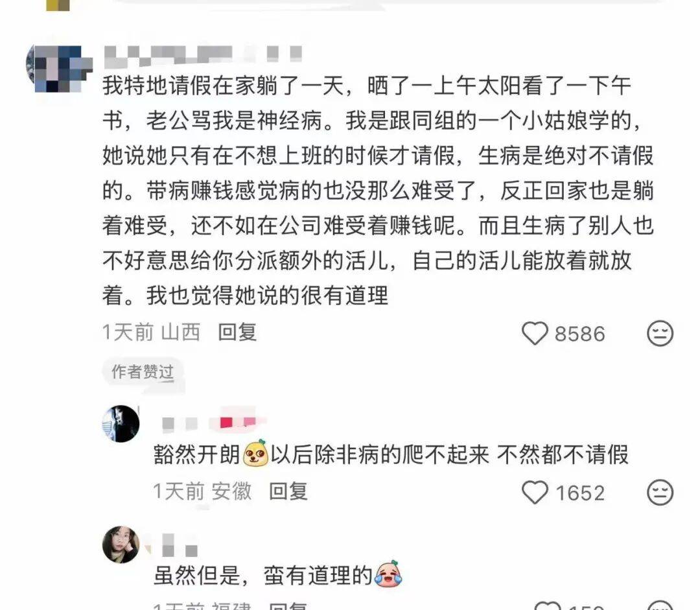Reply to the Shanxi comment via 回复
Viewport: 700px width, 610px height.
tap(237, 333)
